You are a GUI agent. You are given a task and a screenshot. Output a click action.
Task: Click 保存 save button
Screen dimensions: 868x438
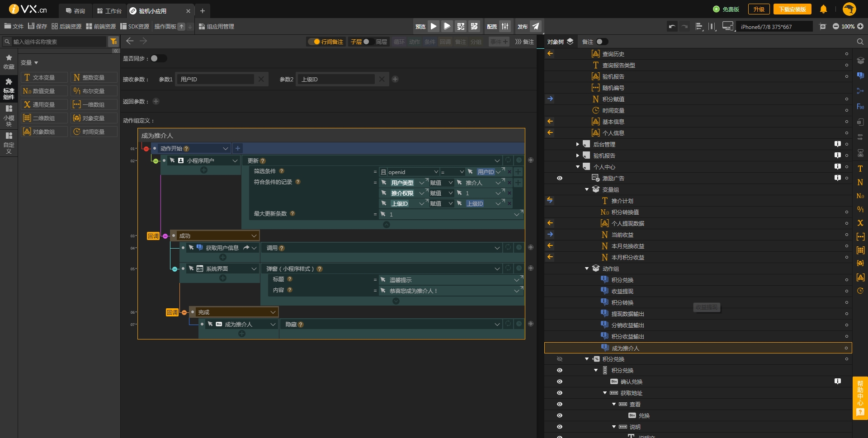[x=38, y=26]
